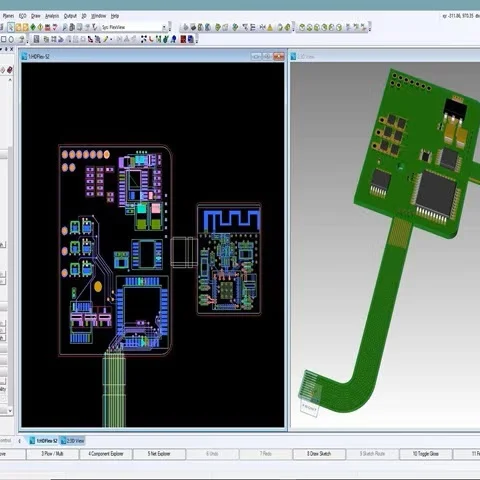
Task: Expand the pencil tool dropdown arrow
Action: point(111,40)
